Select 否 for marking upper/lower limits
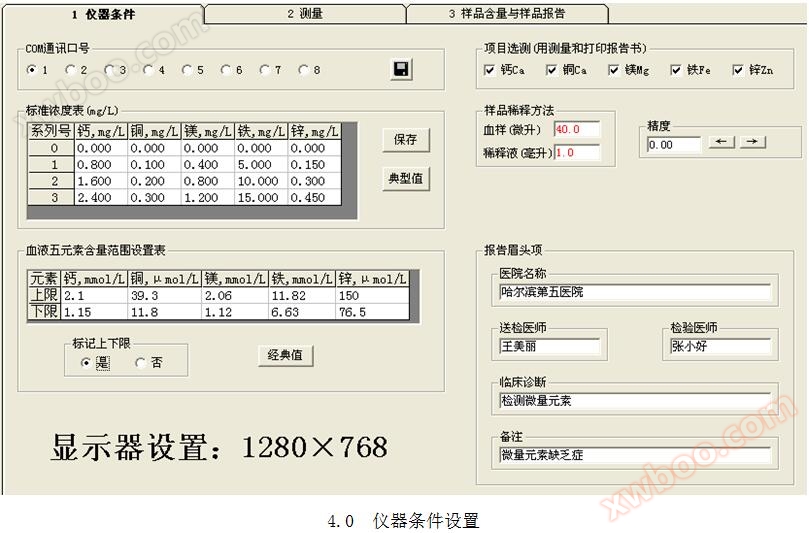This screenshot has height=533, width=809. click(140, 363)
